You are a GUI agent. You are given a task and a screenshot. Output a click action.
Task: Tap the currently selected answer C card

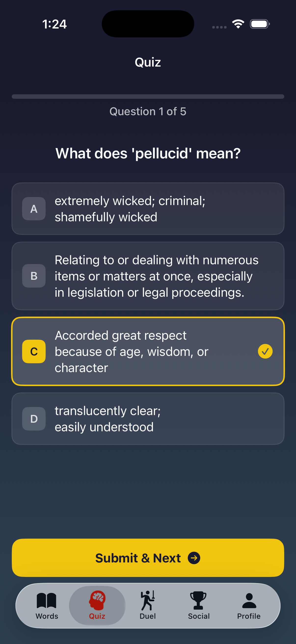point(148,351)
